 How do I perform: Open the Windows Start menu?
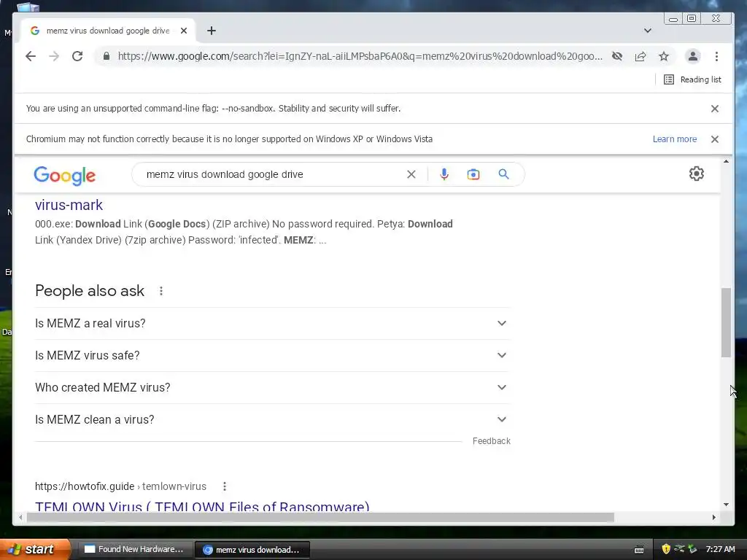click(x=35, y=549)
